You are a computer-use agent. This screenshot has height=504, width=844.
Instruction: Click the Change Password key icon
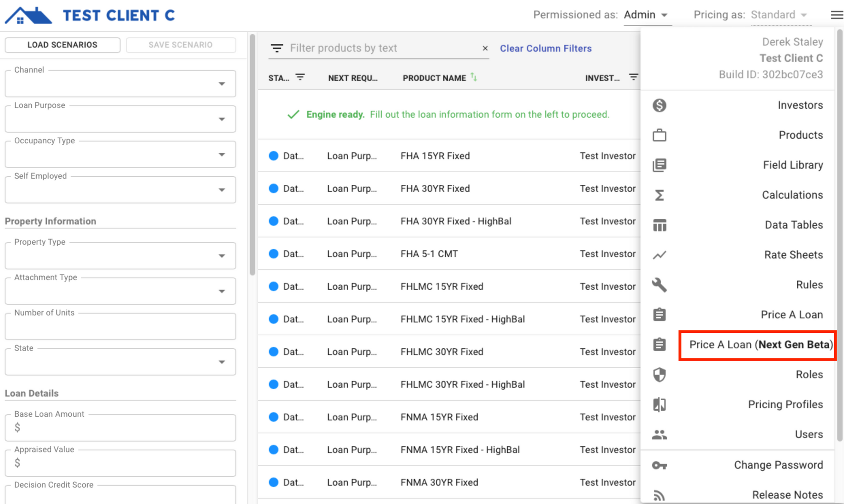coord(659,465)
